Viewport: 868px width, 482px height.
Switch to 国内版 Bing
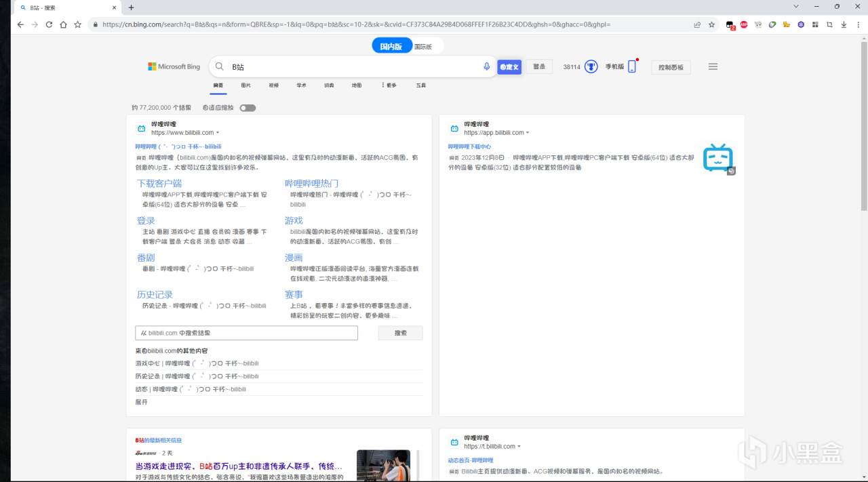(x=391, y=47)
